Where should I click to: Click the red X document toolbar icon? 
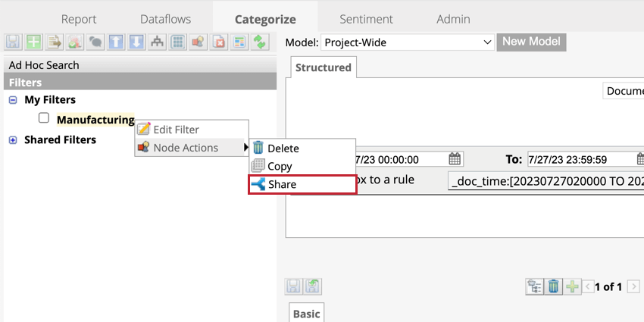pos(219,42)
